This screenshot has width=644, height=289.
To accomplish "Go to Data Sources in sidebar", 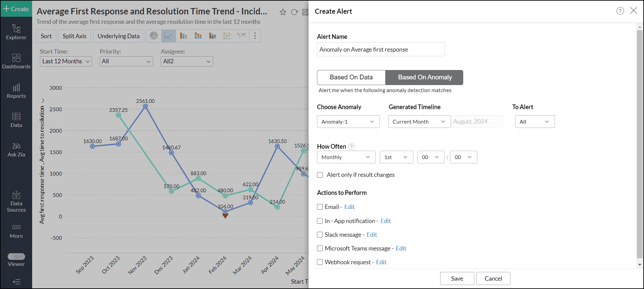I will (16, 202).
